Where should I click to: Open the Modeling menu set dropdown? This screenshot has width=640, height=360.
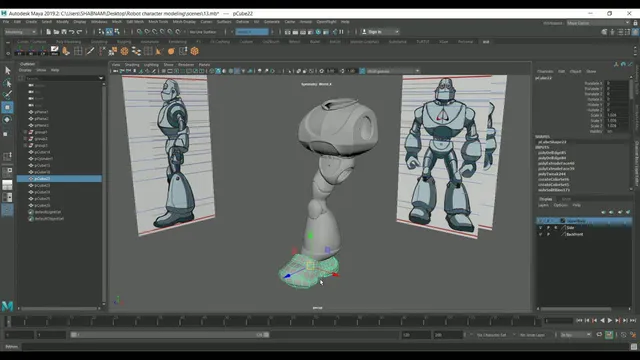coord(20,32)
